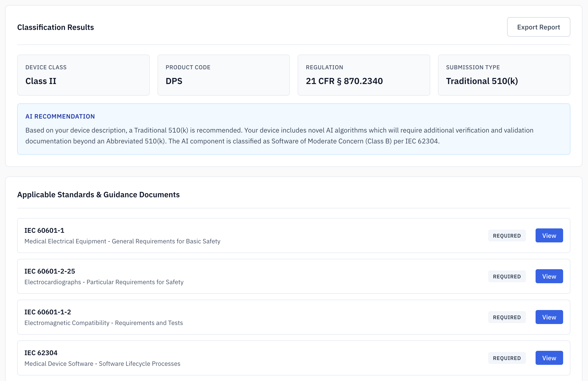Click the Classification Results heading
Image resolution: width=588 pixels, height=381 pixels.
click(56, 27)
